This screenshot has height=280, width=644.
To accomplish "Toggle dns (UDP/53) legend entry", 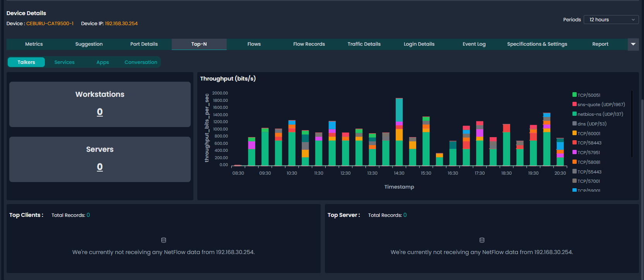I will pos(589,124).
